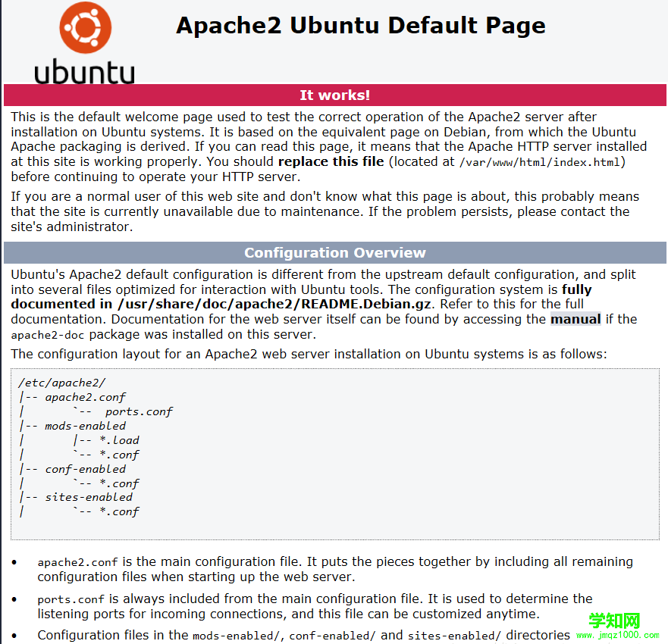This screenshot has width=668, height=644.
Task: Click the /etc/apache2/ tree root line
Action: pos(61,383)
